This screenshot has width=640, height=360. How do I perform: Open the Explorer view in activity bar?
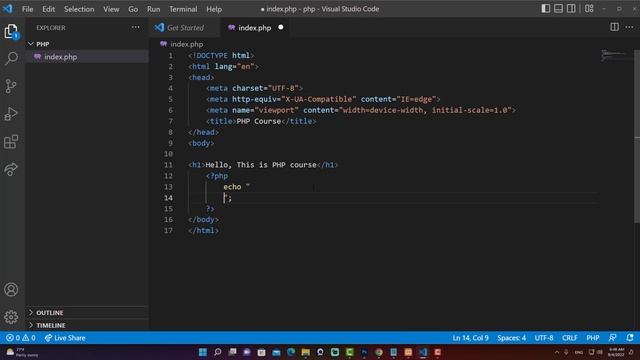point(11,31)
